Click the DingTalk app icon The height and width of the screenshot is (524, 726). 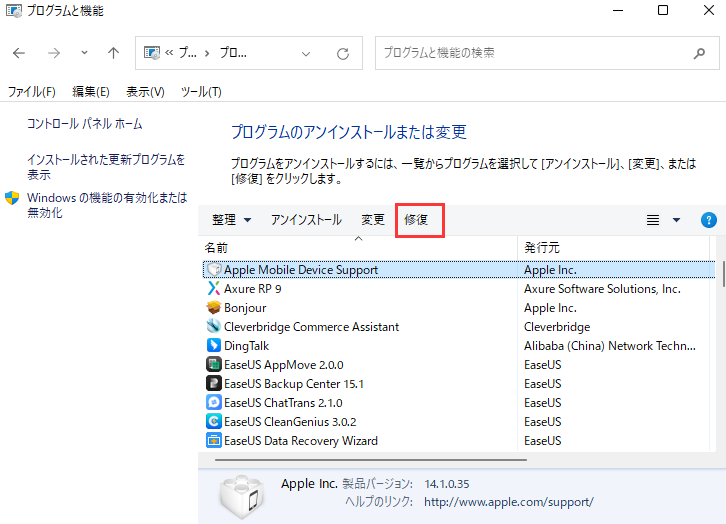[x=213, y=346]
